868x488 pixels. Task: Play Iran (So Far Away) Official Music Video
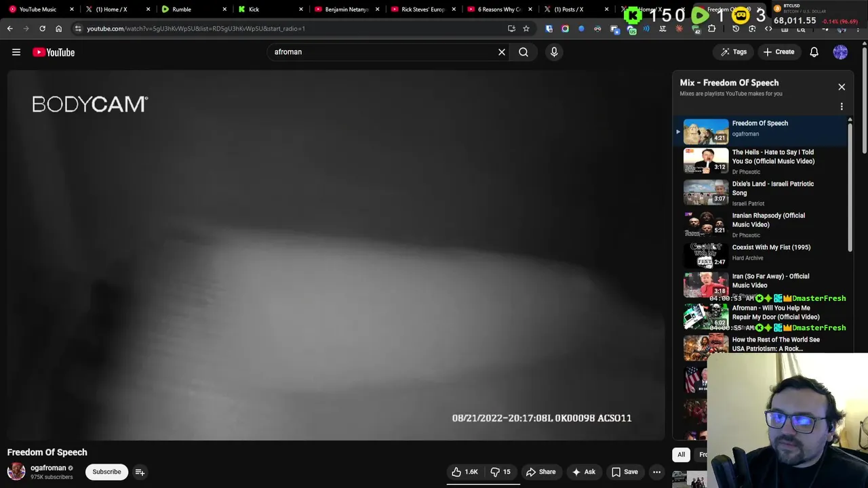(x=761, y=285)
